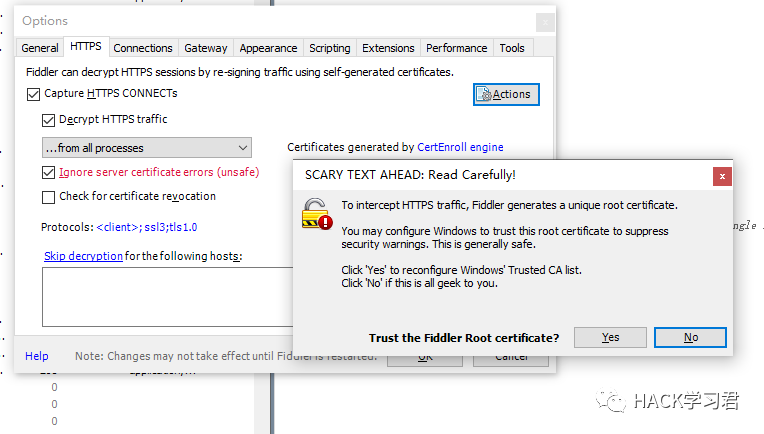Select the HTTPS tab
The width and height of the screenshot is (764, 434).
point(86,46)
